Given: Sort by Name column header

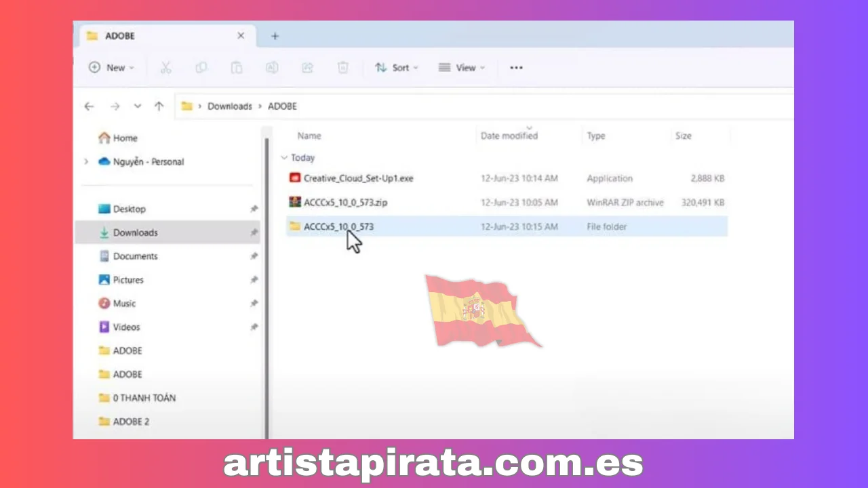Looking at the screenshot, I should (x=309, y=136).
